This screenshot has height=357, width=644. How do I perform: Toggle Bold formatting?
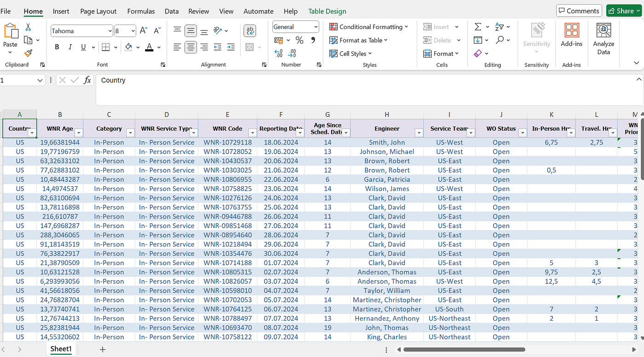pos(57,47)
